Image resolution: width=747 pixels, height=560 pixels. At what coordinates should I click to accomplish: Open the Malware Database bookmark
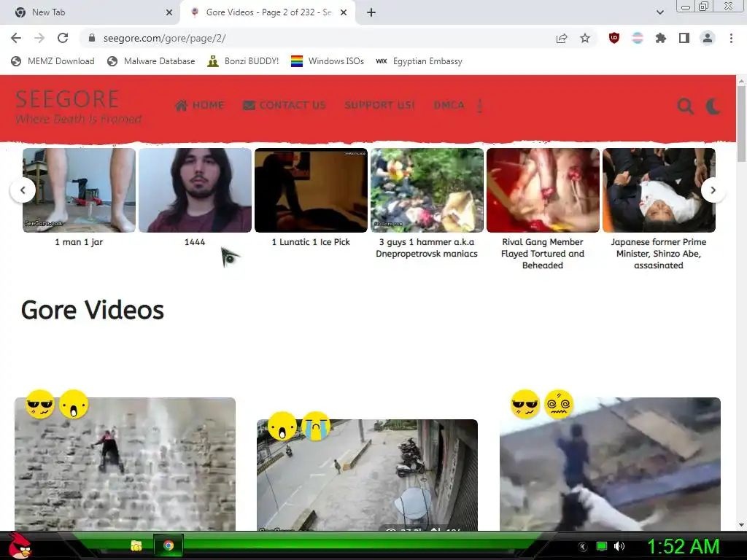[x=151, y=61]
